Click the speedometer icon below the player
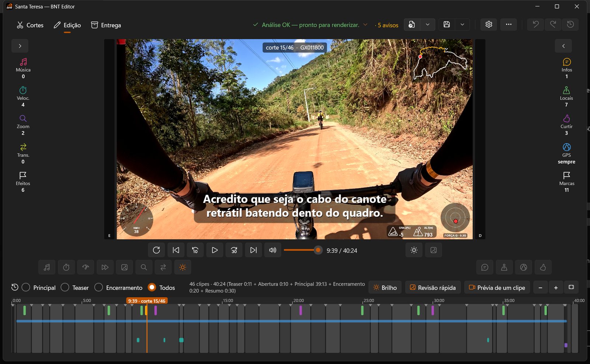Viewport: 590px width, 364px height. click(86, 267)
